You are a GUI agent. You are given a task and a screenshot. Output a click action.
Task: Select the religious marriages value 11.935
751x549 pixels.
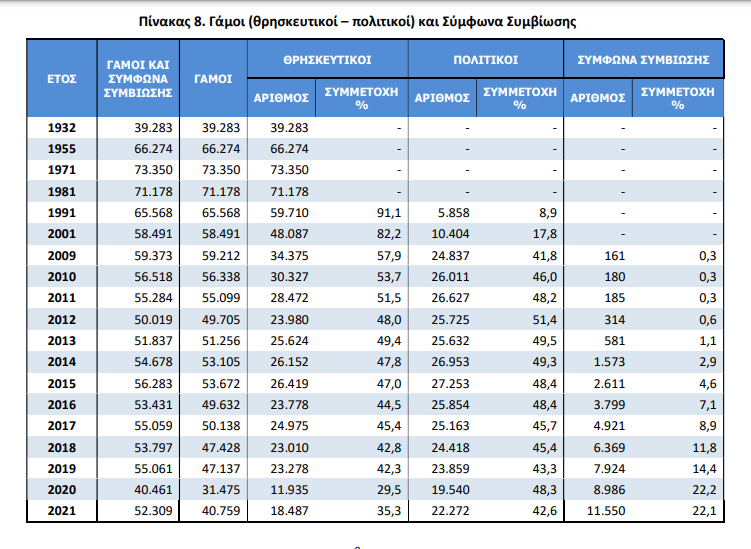tap(288, 492)
